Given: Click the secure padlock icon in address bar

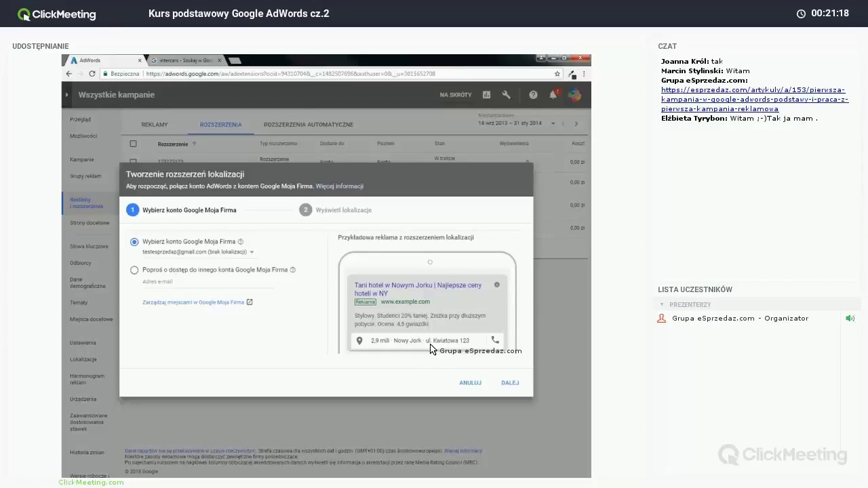Looking at the screenshot, I should [x=104, y=74].
